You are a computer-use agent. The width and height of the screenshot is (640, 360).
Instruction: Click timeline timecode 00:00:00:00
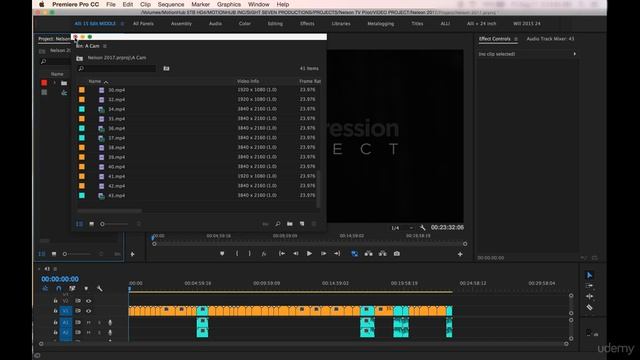click(60, 279)
